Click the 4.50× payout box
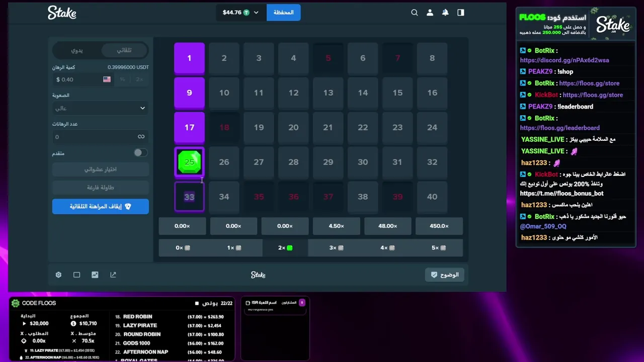Screen dimensions: 644x362 336,226
